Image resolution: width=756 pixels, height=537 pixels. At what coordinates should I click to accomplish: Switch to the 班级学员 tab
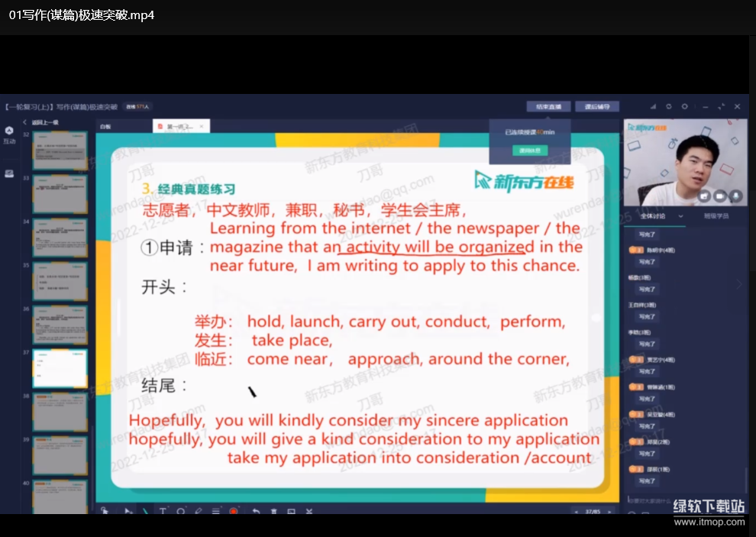716,216
